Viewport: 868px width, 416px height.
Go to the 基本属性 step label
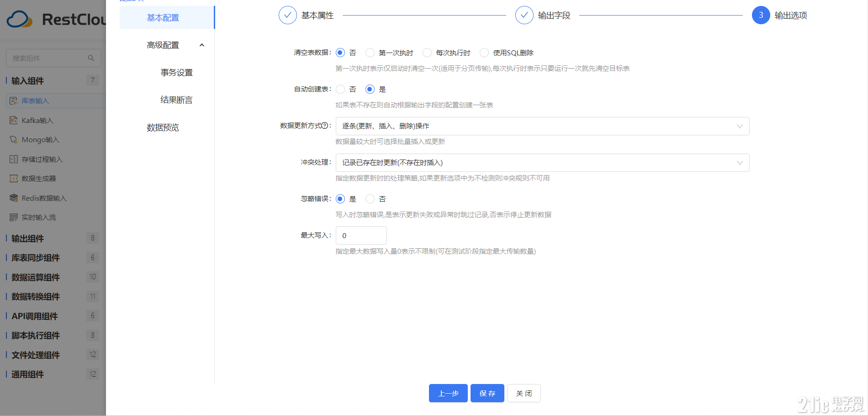click(x=318, y=16)
